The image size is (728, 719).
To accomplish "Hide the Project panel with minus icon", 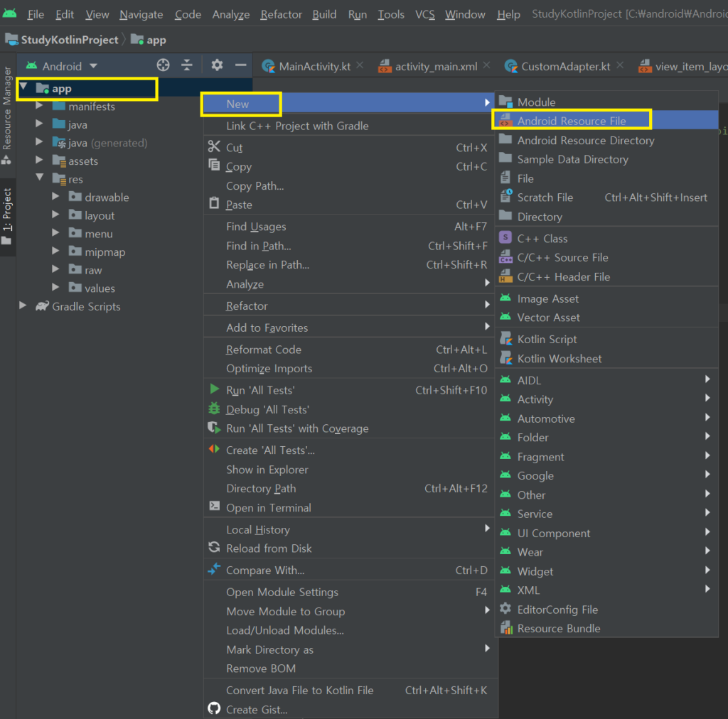I will (x=240, y=65).
